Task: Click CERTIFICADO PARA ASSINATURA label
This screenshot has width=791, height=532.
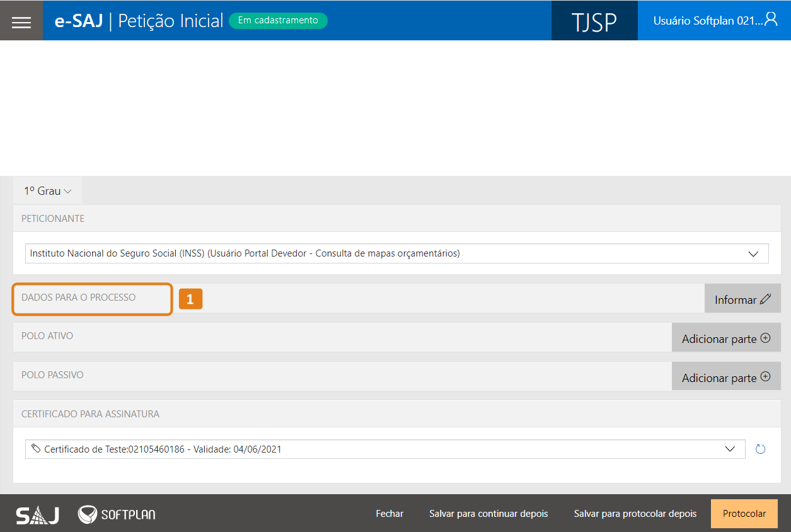Action: pyautogui.click(x=90, y=414)
